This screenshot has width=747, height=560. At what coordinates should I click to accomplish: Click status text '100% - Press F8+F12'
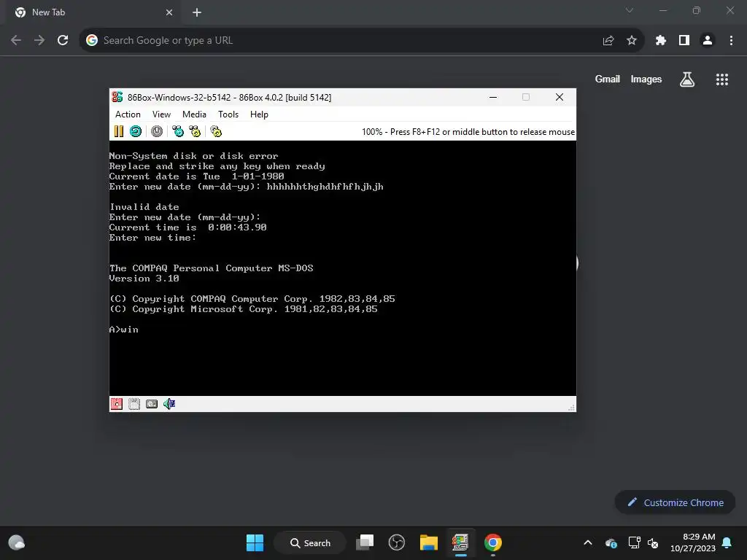click(x=468, y=132)
